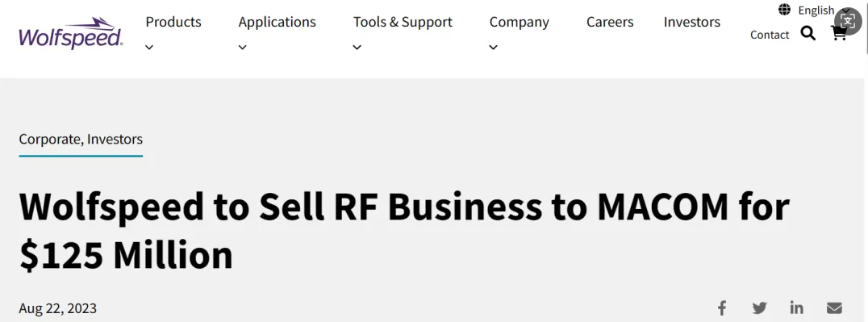
Task: Expand the chevron under Applications
Action: point(243,48)
